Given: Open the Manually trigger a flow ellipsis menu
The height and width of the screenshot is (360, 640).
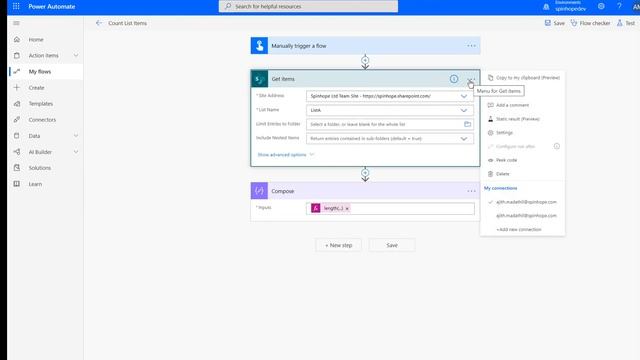Looking at the screenshot, I should 471,46.
